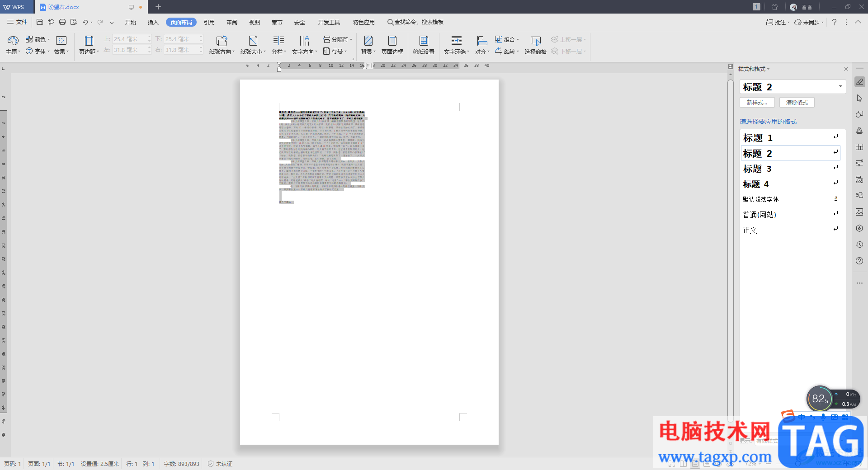Expand the 标题 2 style combo box
Image resolution: width=868 pixels, height=470 pixels.
(x=840, y=87)
